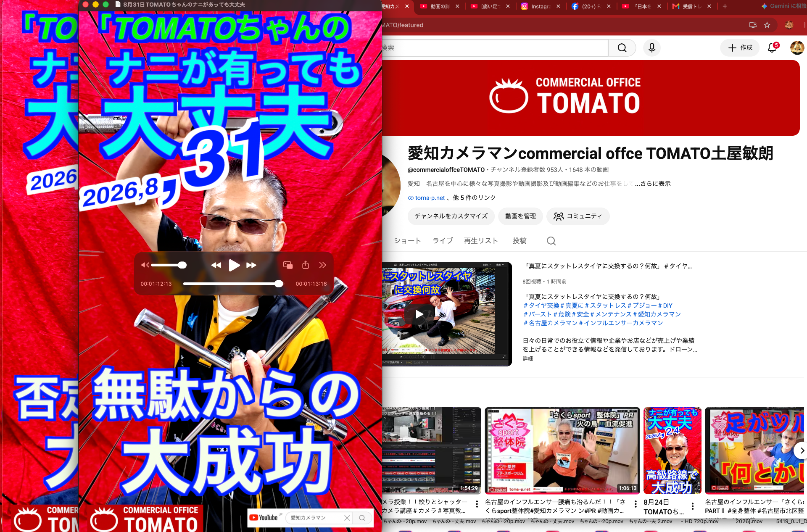The height and width of the screenshot is (532, 807).
Task: Open options menu for 腰痛も治るんだ video
Action: [636, 504]
